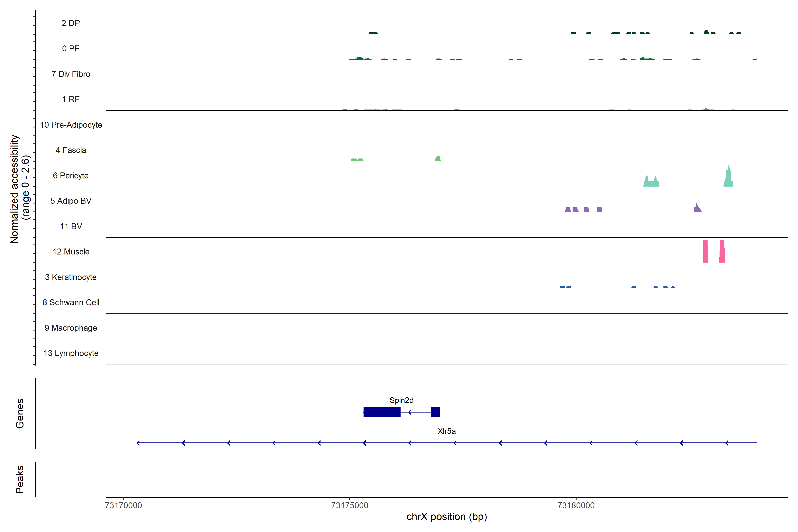Click the Xlr5a gene label
Viewport: 798px width, 532px height.
coord(446,431)
